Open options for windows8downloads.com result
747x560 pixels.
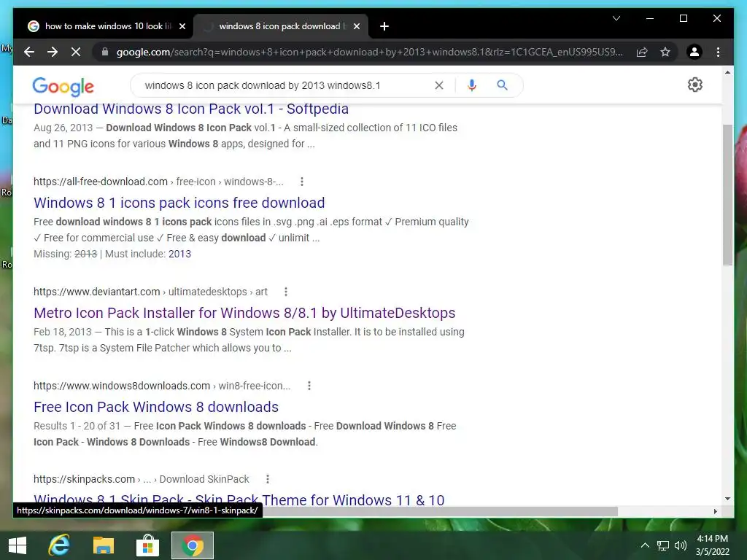(x=309, y=386)
